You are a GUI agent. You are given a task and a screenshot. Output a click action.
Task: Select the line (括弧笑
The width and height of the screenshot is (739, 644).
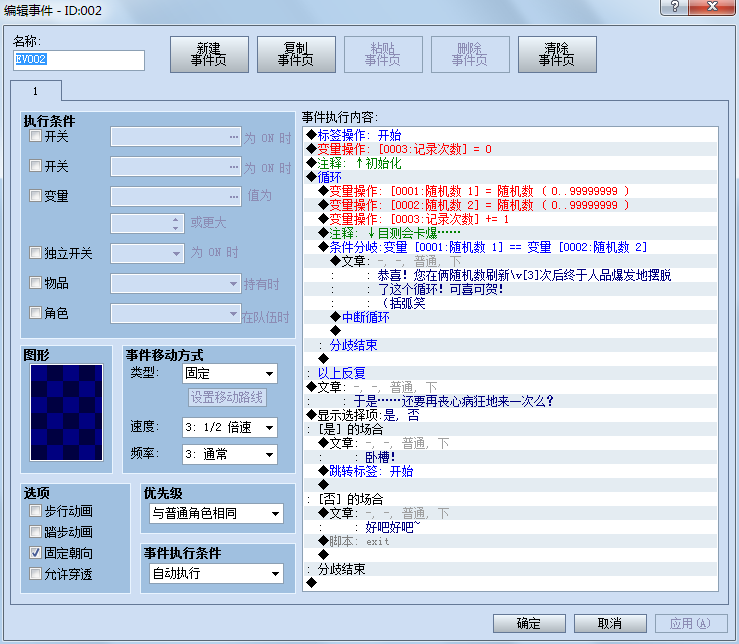(511, 304)
